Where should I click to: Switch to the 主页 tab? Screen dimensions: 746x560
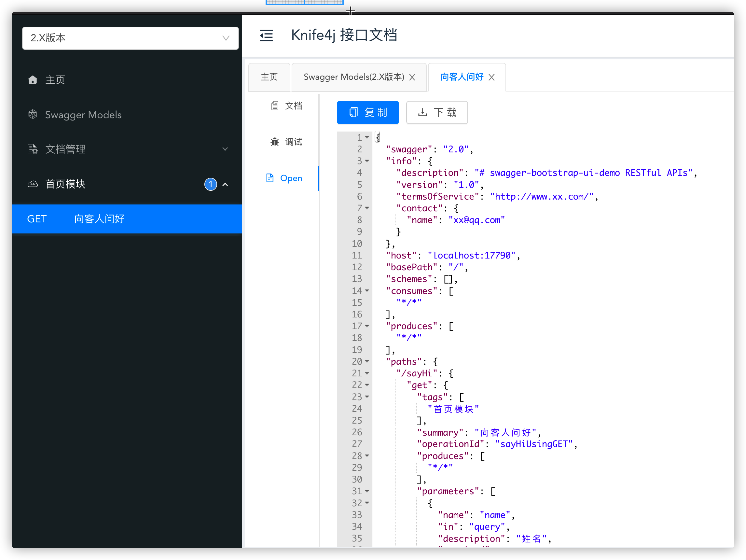tap(269, 77)
